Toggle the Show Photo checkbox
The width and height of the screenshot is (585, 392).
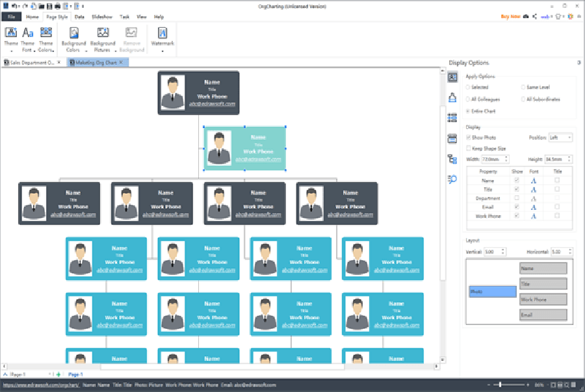469,138
